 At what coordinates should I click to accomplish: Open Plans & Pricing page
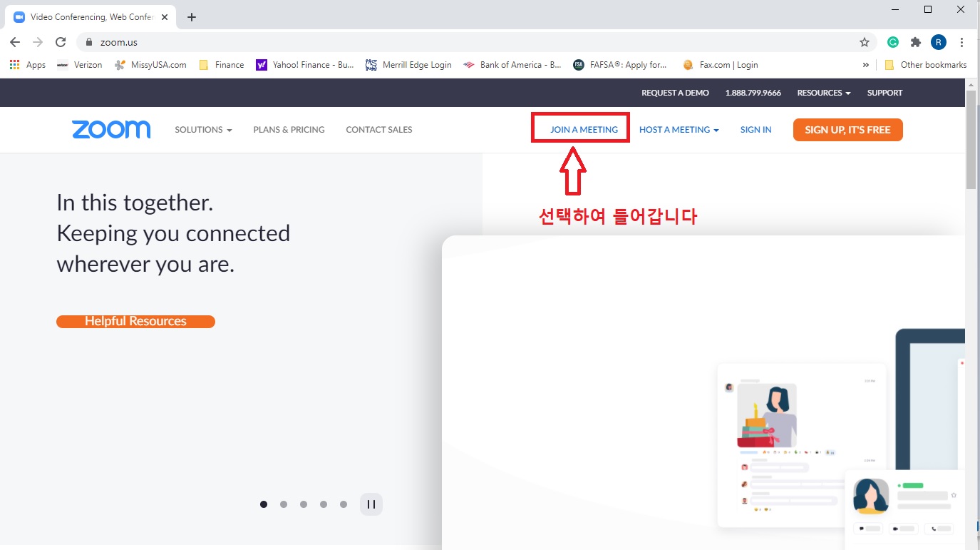coord(289,130)
